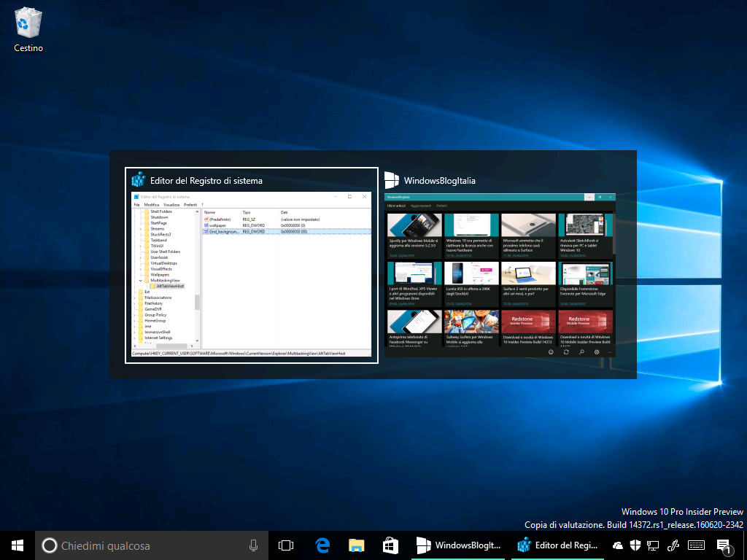Open the Action Center notifications icon
The height and width of the screenshot is (560, 747).
click(724, 547)
